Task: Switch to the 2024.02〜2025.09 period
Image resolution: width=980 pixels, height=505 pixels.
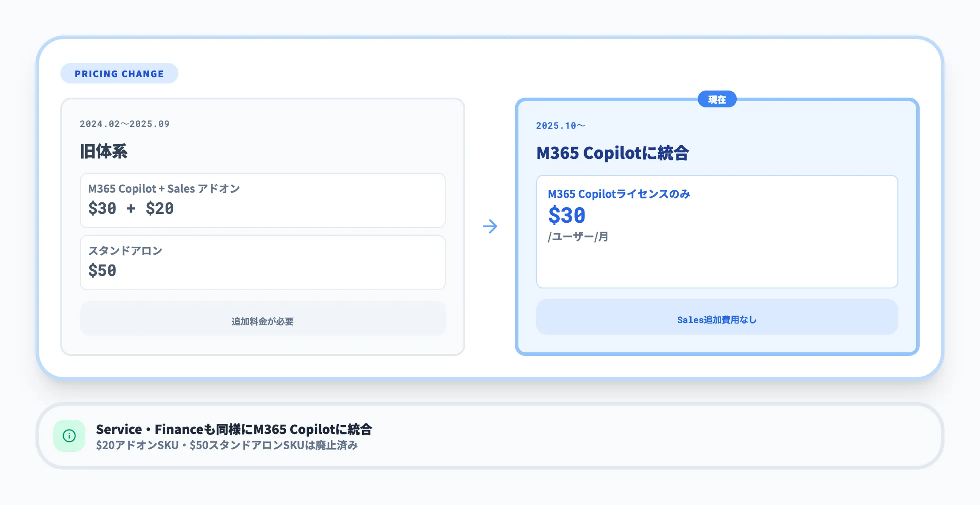Action: coord(124,123)
